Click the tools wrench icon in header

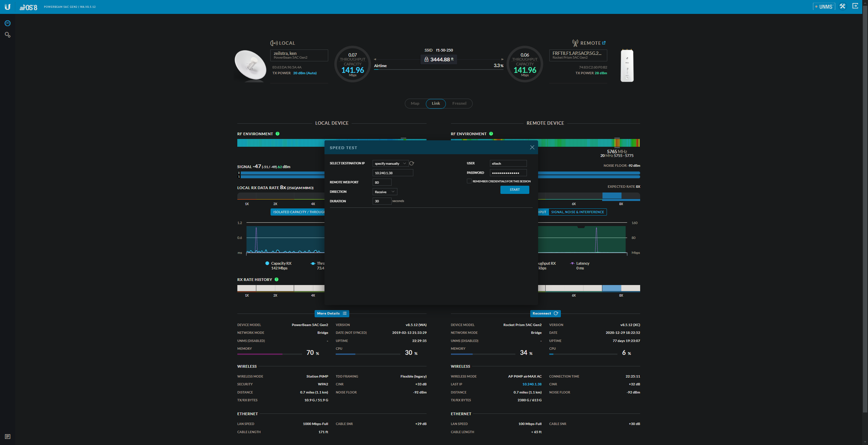coord(843,6)
